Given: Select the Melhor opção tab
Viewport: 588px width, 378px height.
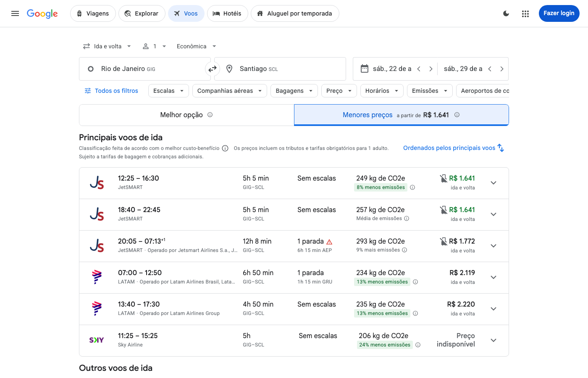Looking at the screenshot, I should (186, 115).
